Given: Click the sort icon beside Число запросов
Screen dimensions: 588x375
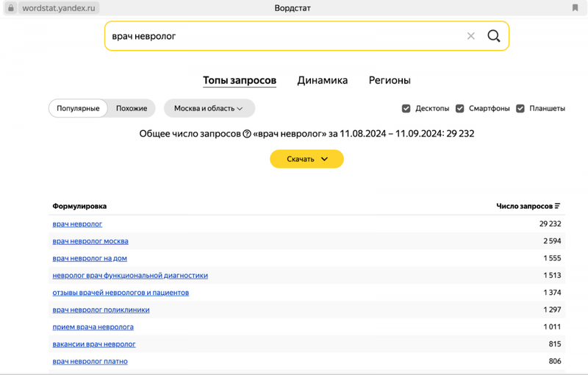Looking at the screenshot, I should point(558,206).
